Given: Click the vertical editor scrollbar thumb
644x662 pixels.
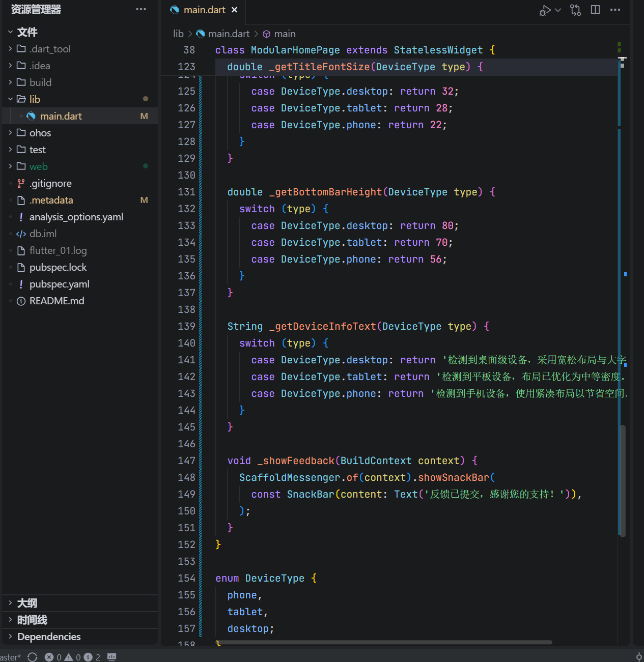Looking at the screenshot, I should coord(622,480).
